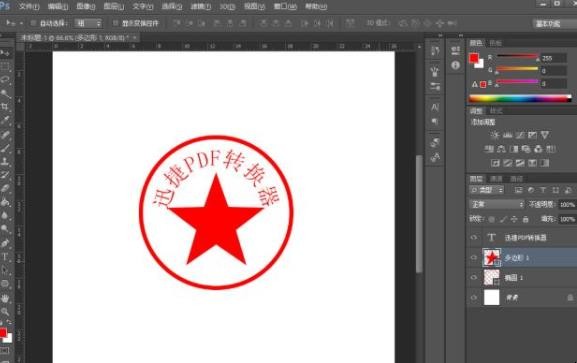Select the Hand tool
The width and height of the screenshot is (577, 363).
(5, 298)
